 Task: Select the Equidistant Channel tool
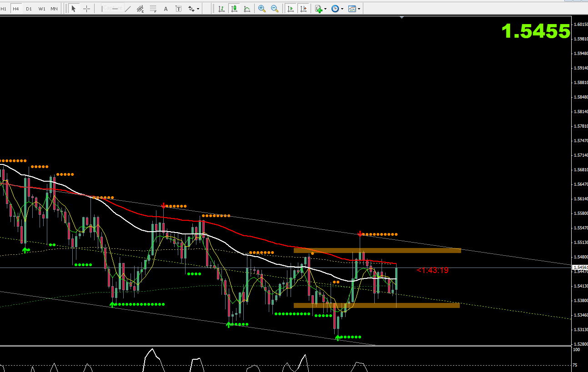pyautogui.click(x=141, y=9)
